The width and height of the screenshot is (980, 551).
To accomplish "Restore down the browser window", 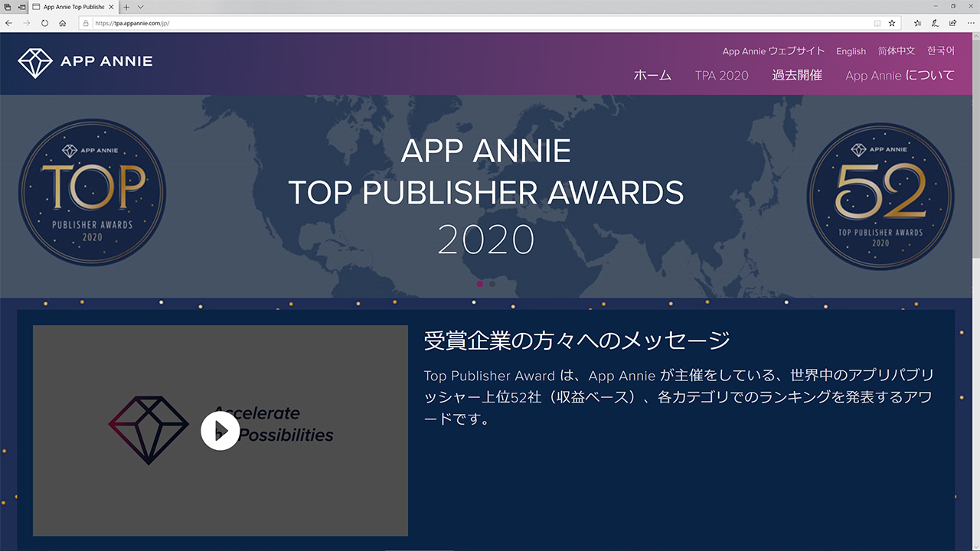I will coord(953,6).
